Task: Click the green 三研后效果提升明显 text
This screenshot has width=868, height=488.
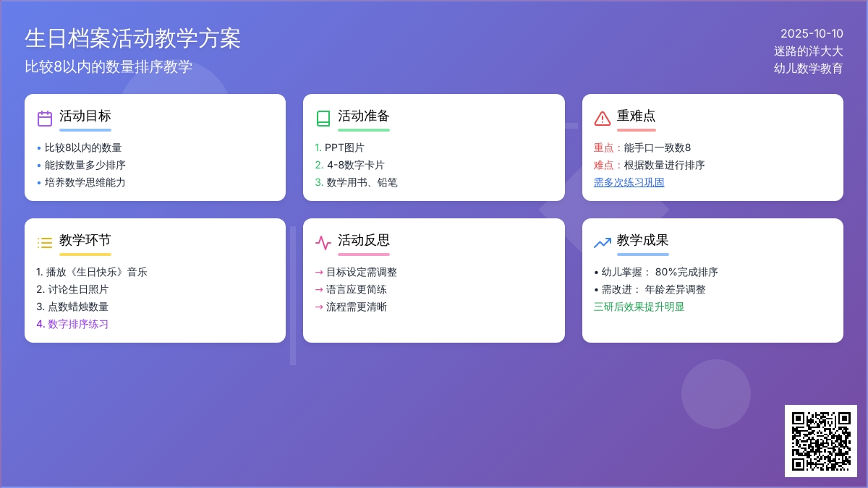Action: coord(639,307)
